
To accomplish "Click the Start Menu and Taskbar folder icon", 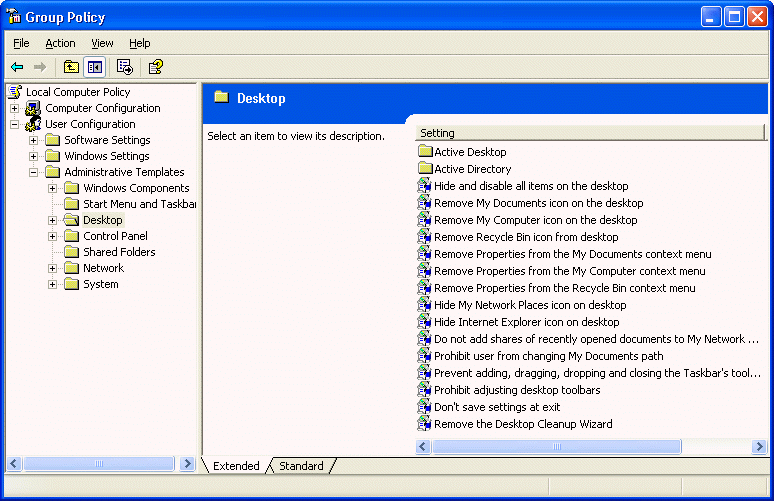I will tap(72, 204).
